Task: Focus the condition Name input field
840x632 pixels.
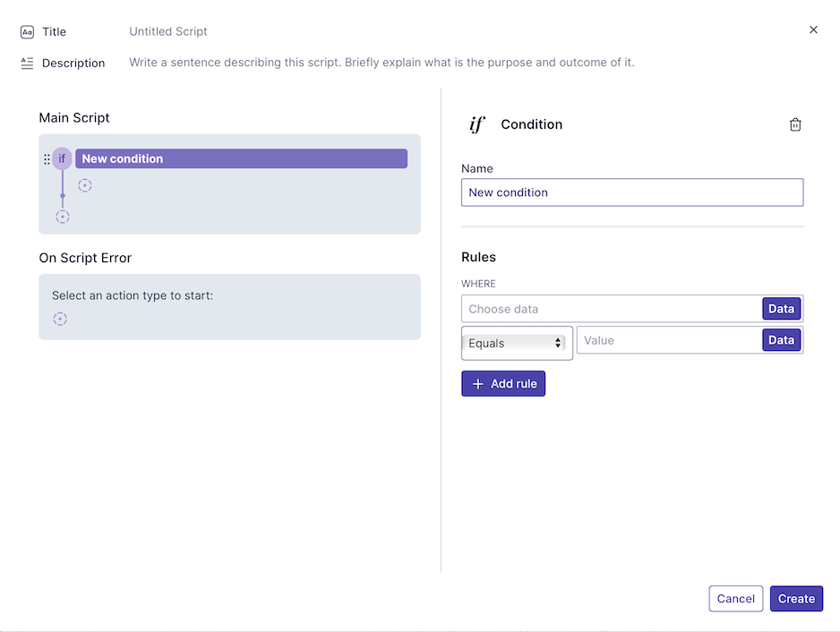Action: click(x=631, y=192)
